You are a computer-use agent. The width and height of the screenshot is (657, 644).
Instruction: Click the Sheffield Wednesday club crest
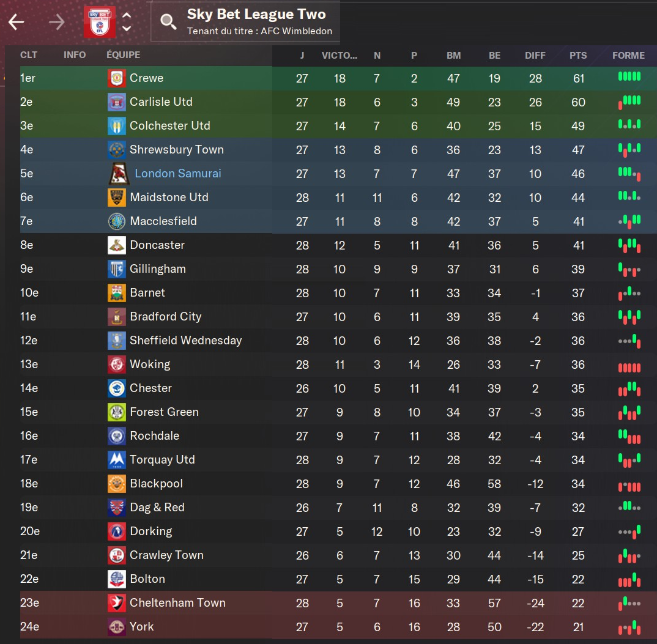[116, 341]
